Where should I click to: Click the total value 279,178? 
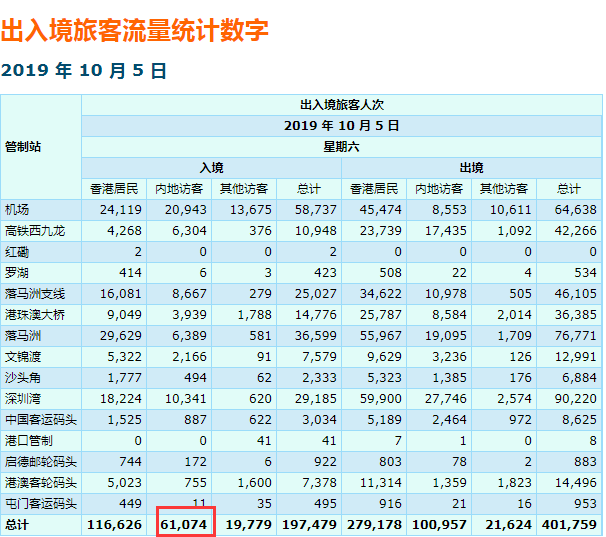374,525
